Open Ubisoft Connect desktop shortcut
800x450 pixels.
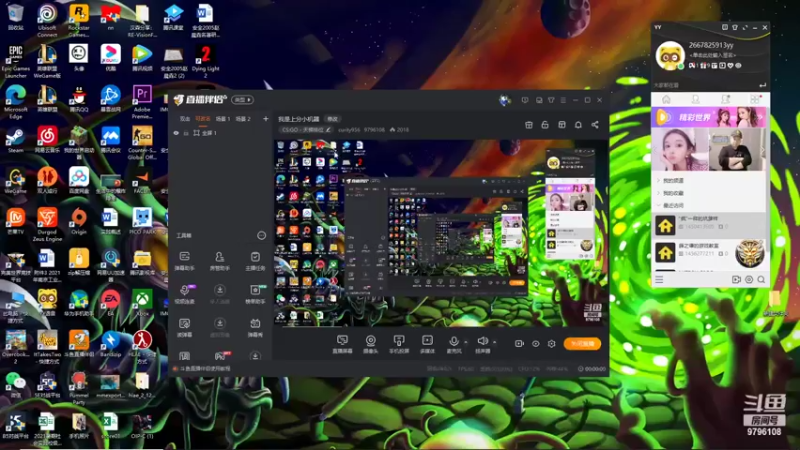(x=47, y=20)
